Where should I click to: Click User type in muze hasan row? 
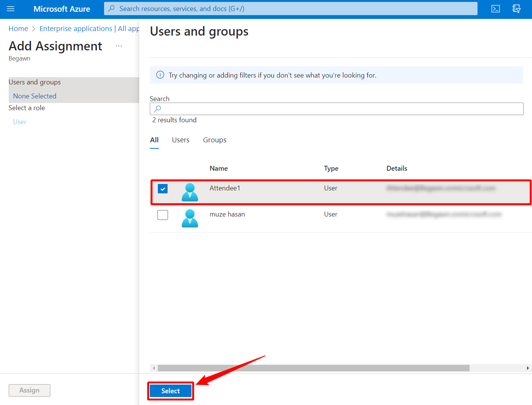[x=331, y=214]
